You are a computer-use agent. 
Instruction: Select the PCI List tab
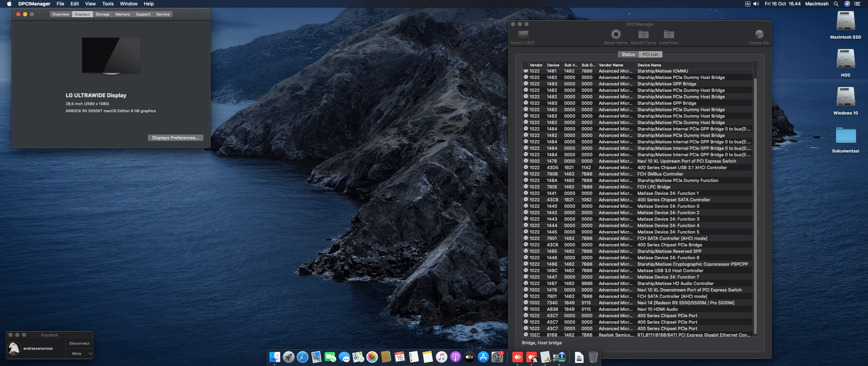click(x=650, y=54)
